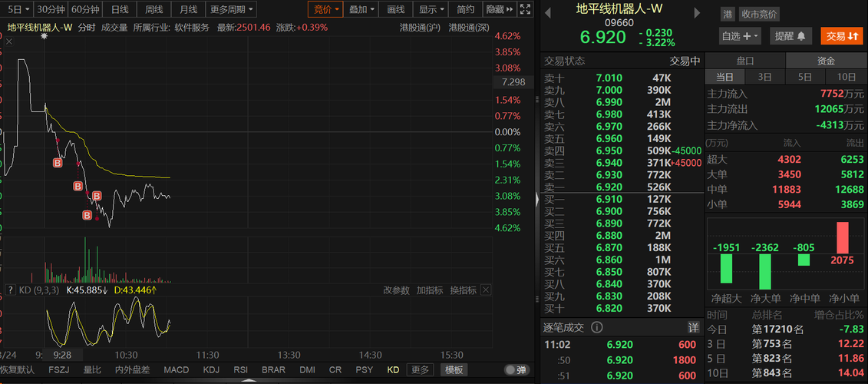The image size is (868, 384).
Task: Select the 量比 indicator
Action: (92, 370)
